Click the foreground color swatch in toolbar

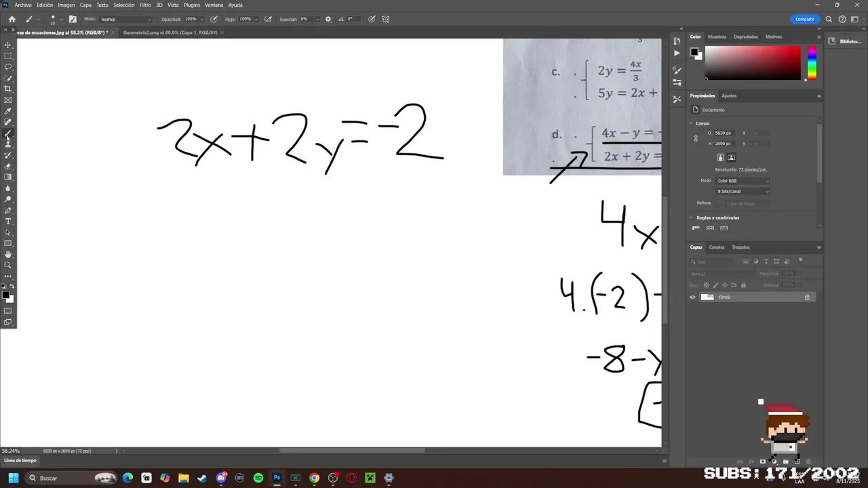click(5, 295)
